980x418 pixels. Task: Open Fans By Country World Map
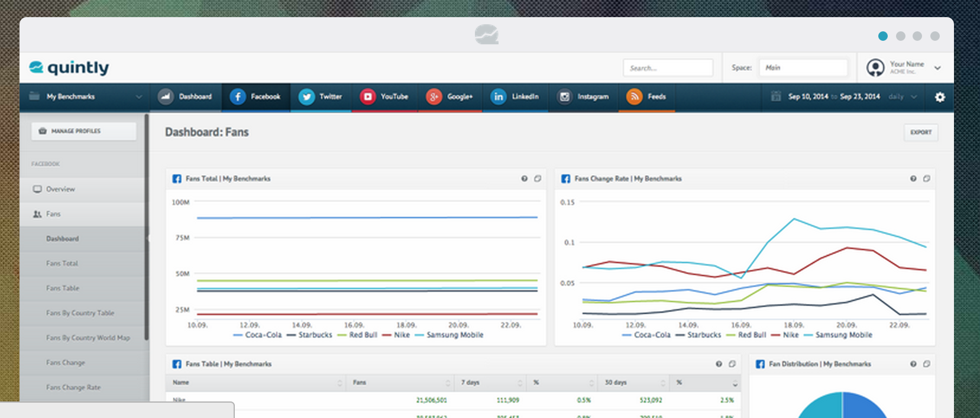(x=82, y=338)
